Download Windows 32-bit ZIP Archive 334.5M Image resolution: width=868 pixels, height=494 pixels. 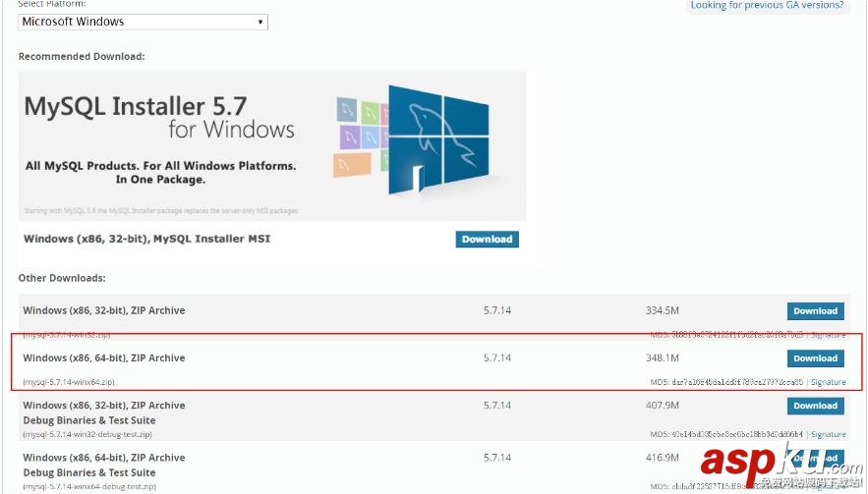816,311
